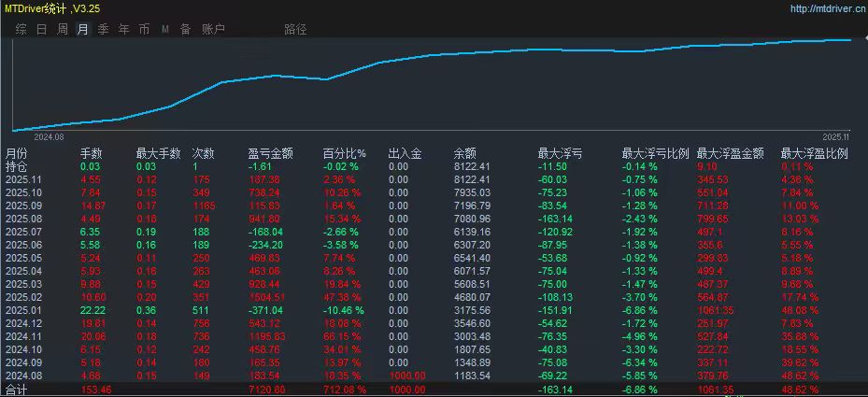Click the 最大浮亏比例 column header

click(655, 153)
